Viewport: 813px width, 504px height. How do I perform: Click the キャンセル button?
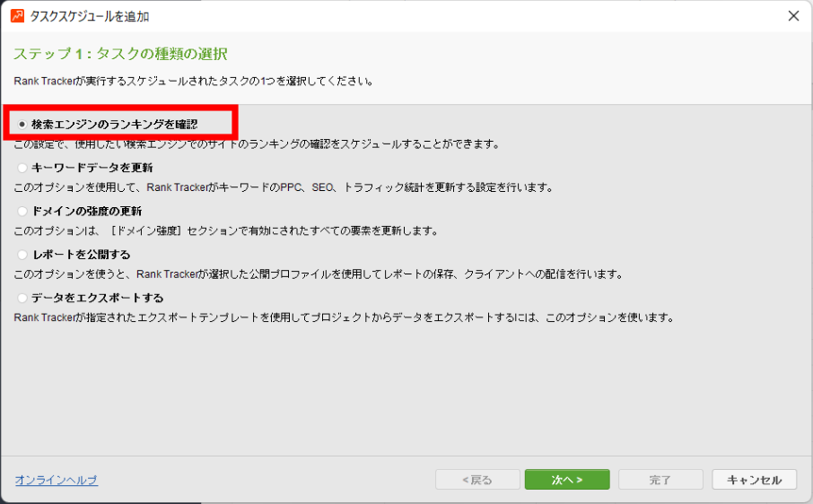755,480
